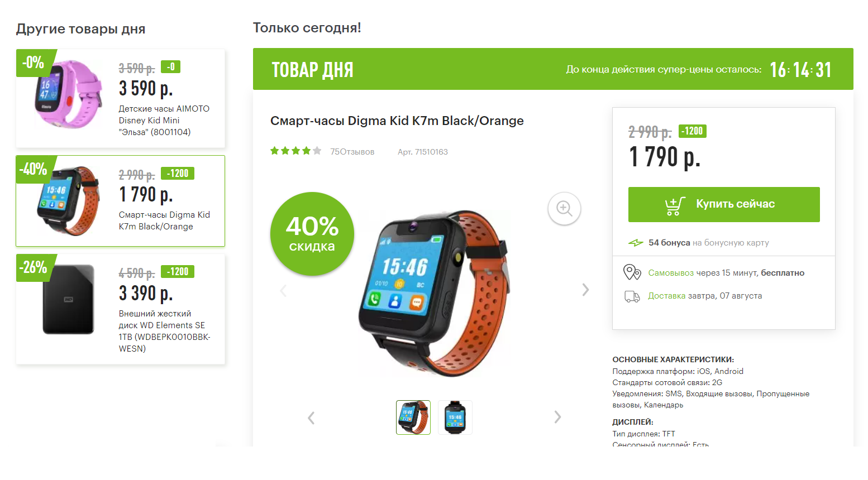The height and width of the screenshot is (480, 868).
Task: Buy now with Купить сейчас button
Action: (724, 204)
